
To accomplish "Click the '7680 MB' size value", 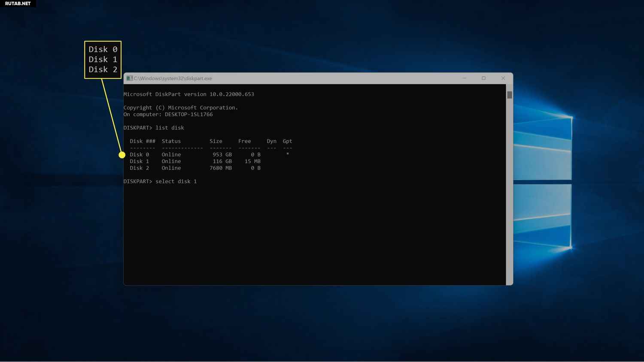I will coord(221,168).
